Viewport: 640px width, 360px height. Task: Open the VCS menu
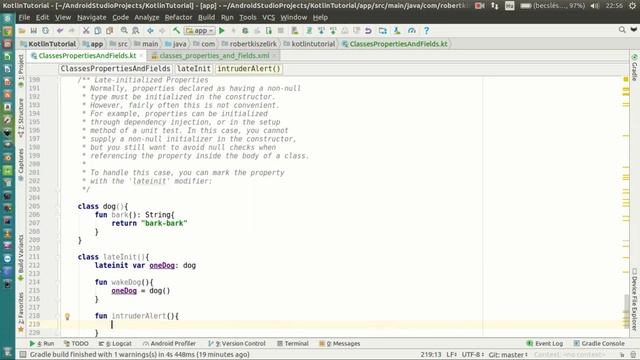(268, 18)
